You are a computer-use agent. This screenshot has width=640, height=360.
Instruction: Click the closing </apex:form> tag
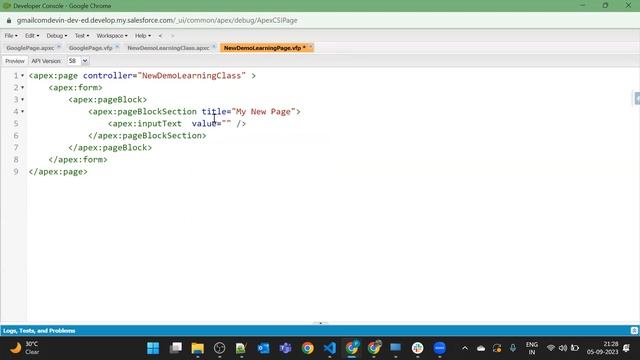78,160
